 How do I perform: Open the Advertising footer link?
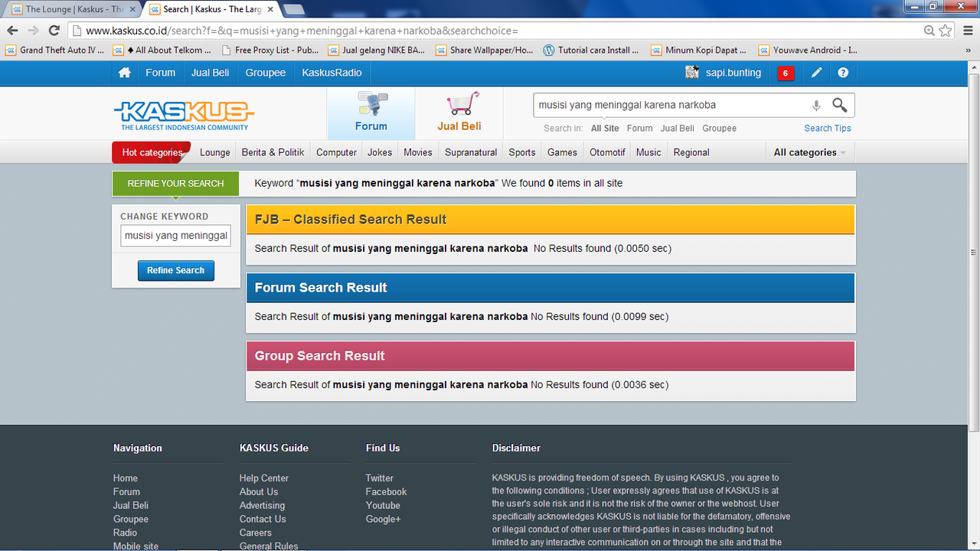pos(262,506)
